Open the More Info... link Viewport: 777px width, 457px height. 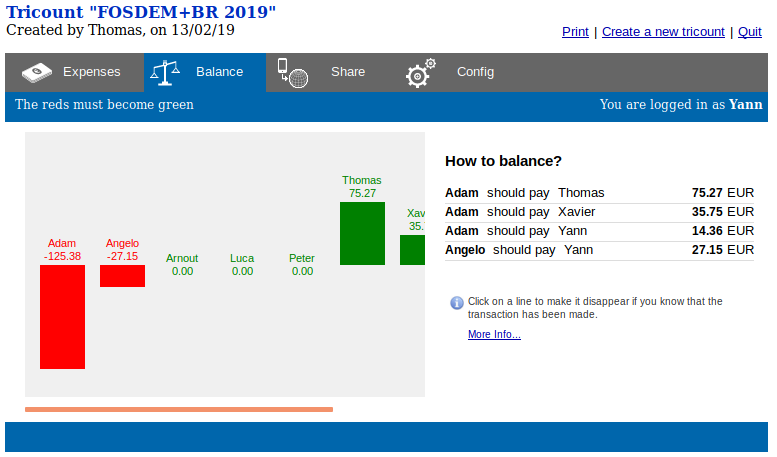click(x=494, y=335)
